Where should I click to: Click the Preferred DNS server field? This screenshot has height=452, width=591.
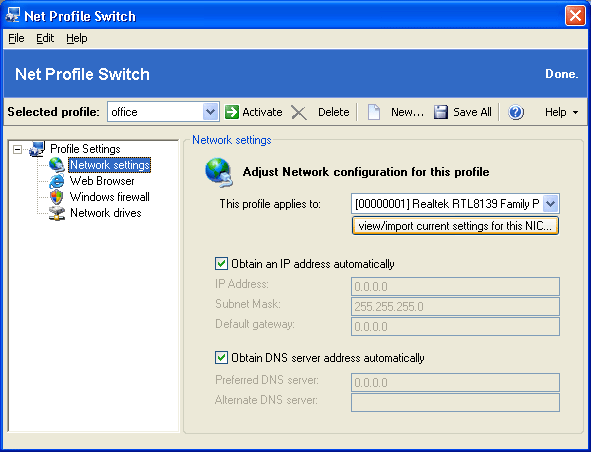click(x=455, y=383)
